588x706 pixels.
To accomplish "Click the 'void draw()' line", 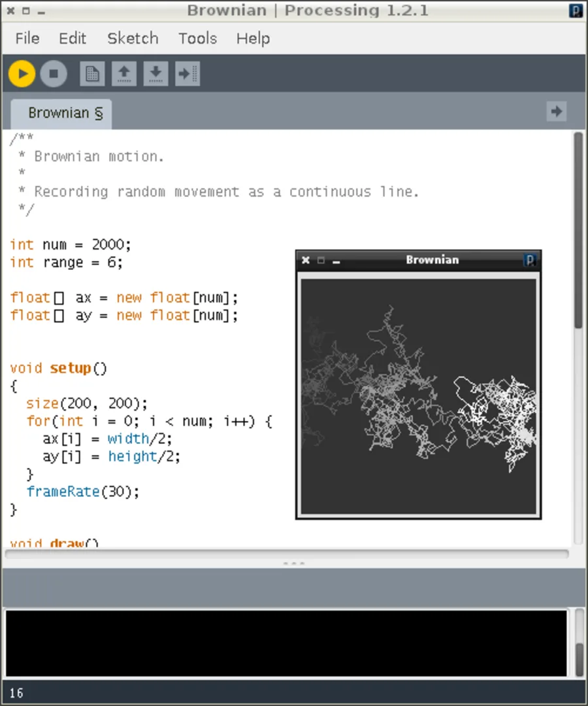I will tap(54, 542).
